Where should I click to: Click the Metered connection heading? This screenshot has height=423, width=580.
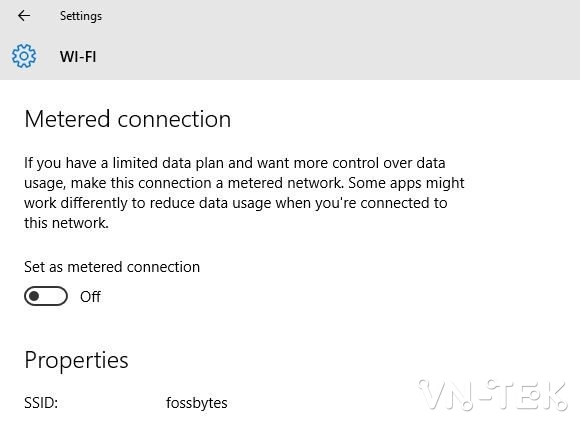[128, 119]
